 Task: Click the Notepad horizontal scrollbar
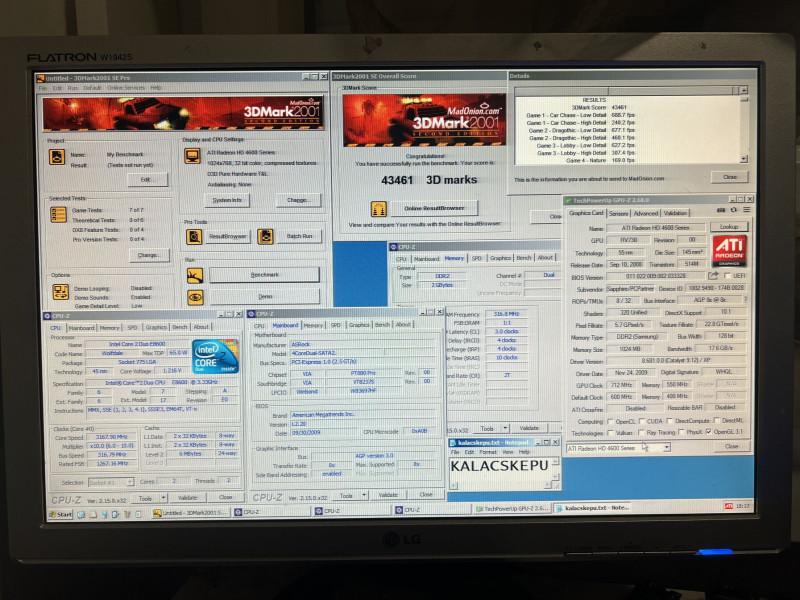tap(499, 486)
